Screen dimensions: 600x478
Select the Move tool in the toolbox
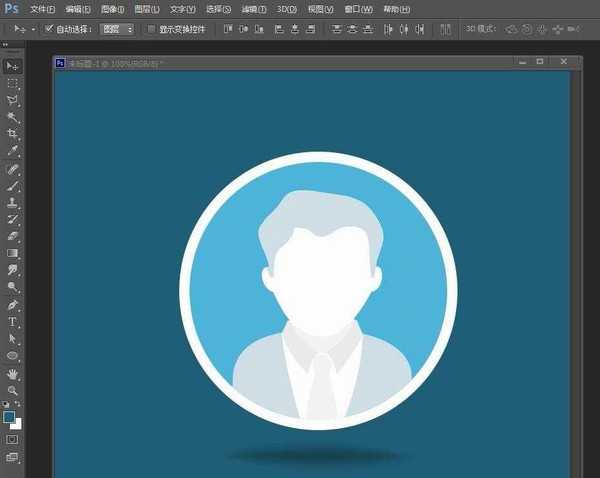pos(12,66)
